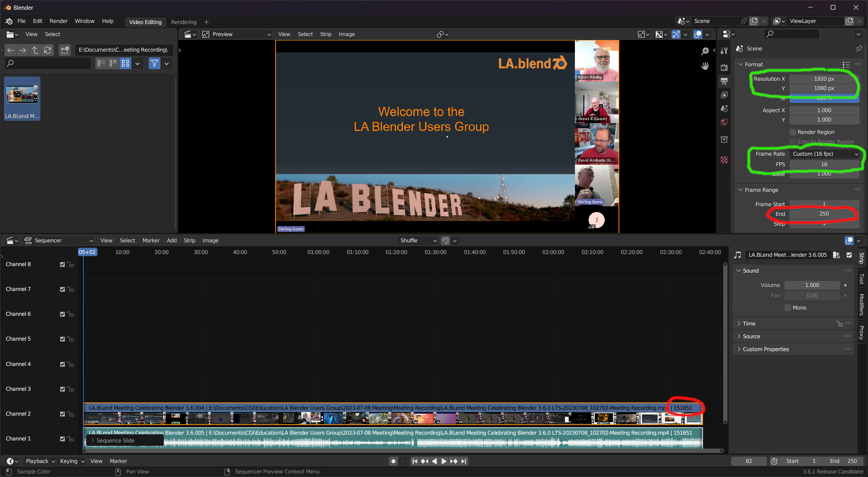This screenshot has height=477, width=868.
Task: Enable the Render Region checkbox
Action: pyautogui.click(x=793, y=132)
